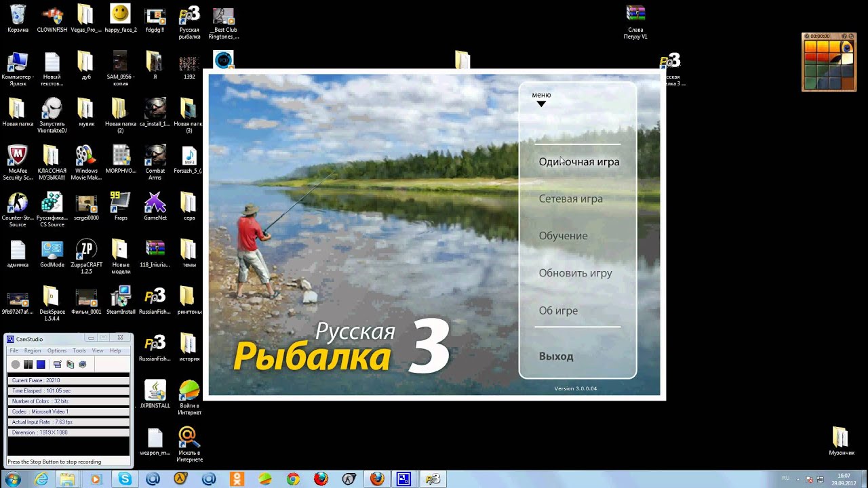Select the Fraps desktop icon
The height and width of the screenshot is (488, 868).
pos(121,206)
